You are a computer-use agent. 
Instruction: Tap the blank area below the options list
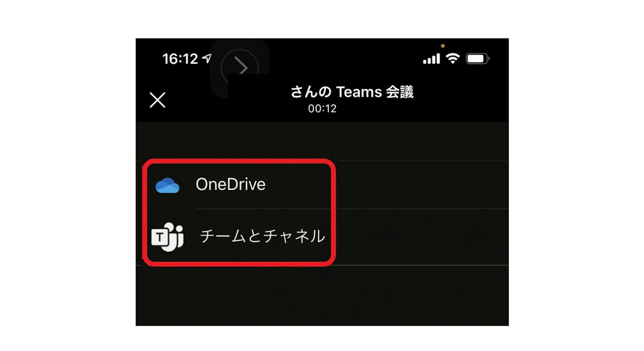click(322, 295)
